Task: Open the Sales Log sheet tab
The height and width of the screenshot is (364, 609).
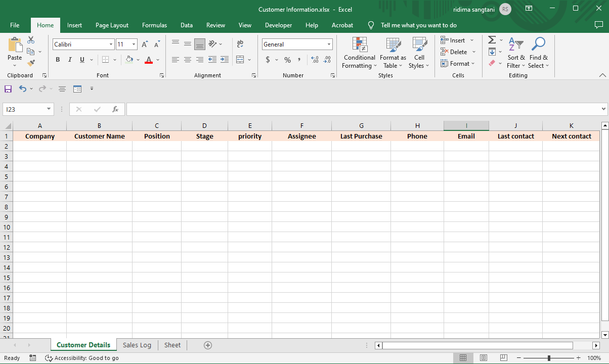Action: tap(137, 345)
